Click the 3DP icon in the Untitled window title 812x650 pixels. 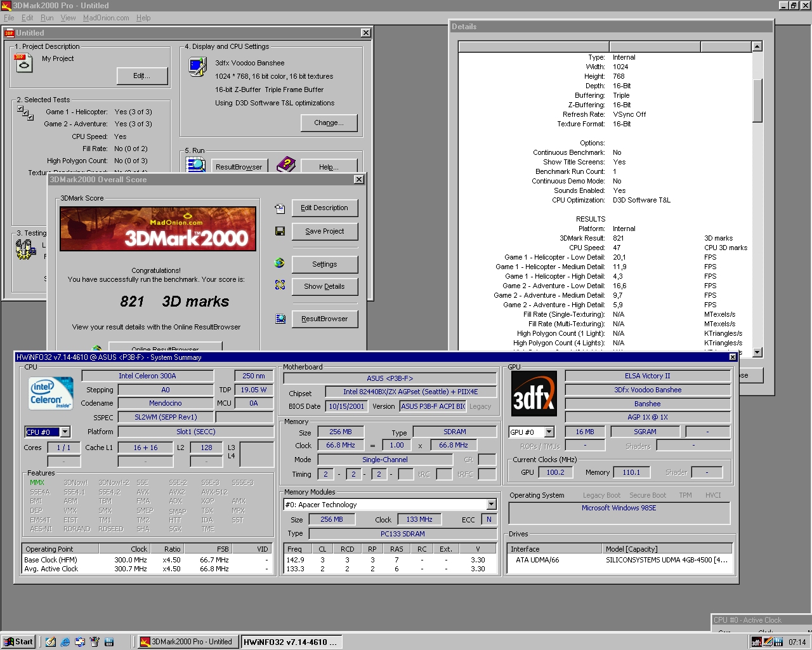[10, 33]
